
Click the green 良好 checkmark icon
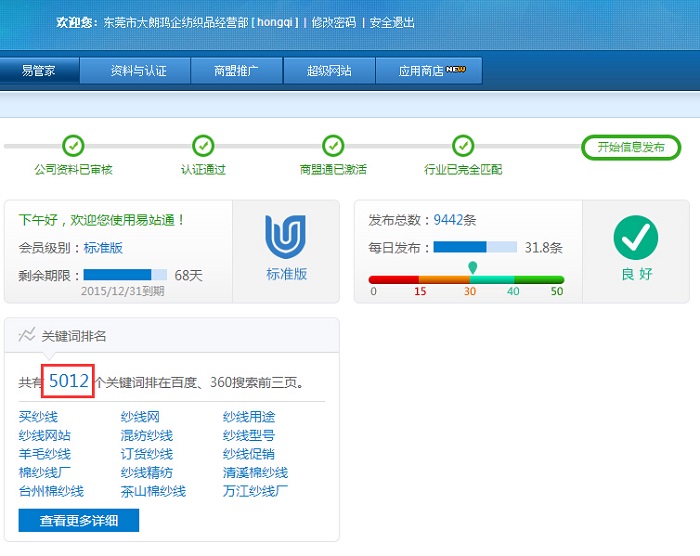tap(635, 238)
